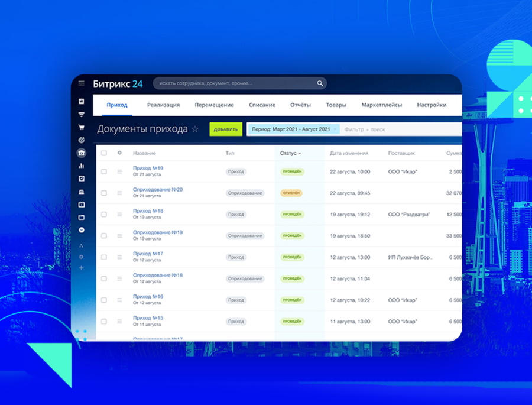532x405 pixels.
Task: Sort by the Тип column header
Action: point(230,153)
